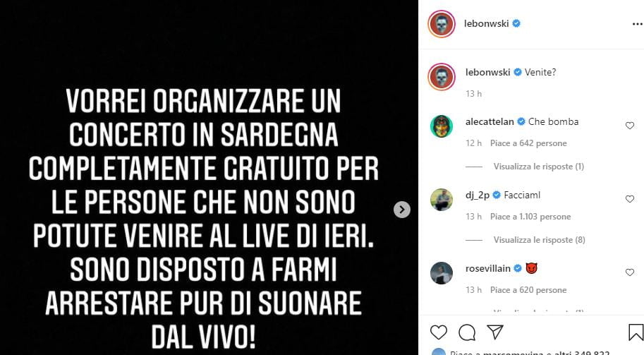Screen dimensions: 644x355
Task: Open alecattelan's profile picture
Action: [x=442, y=126]
